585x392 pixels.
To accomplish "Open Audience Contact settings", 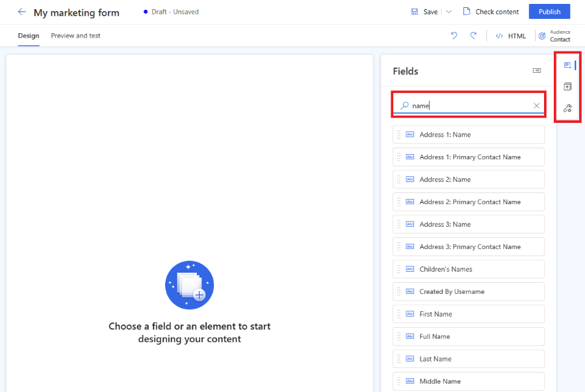I will click(554, 36).
